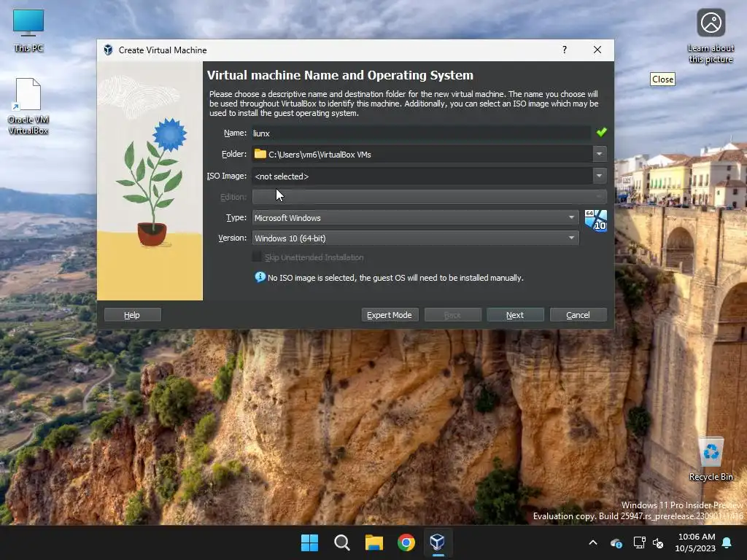Open notifications bell icon

coord(727,542)
